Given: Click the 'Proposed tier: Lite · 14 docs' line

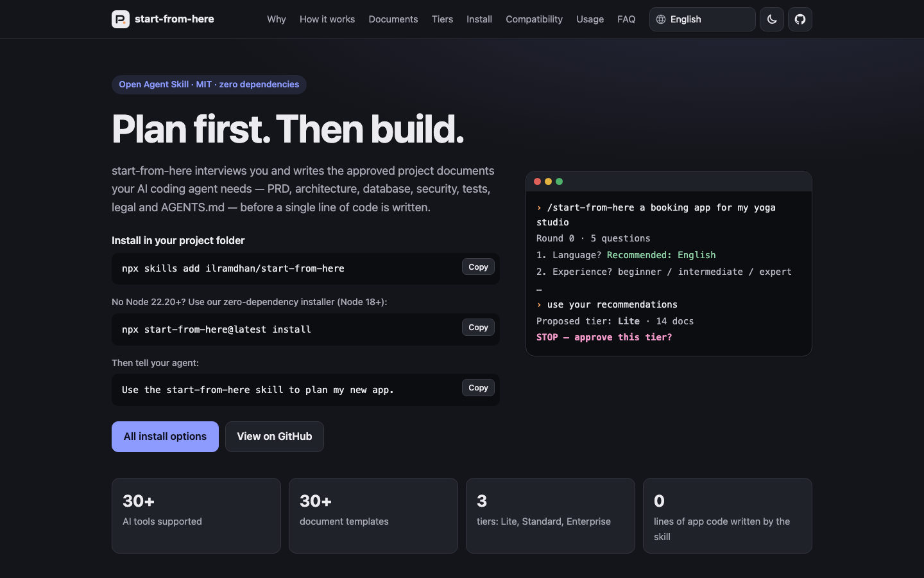Looking at the screenshot, I should (615, 321).
